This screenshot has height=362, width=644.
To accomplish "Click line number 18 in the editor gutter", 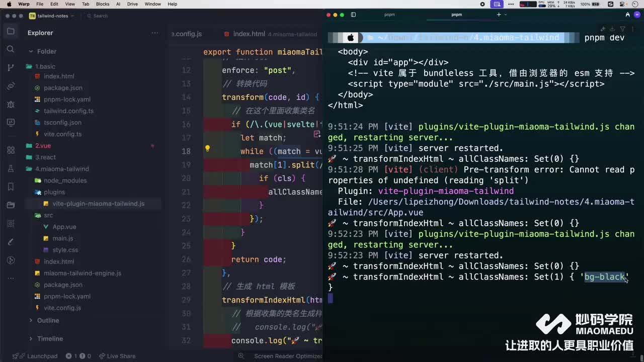I will (x=186, y=151).
